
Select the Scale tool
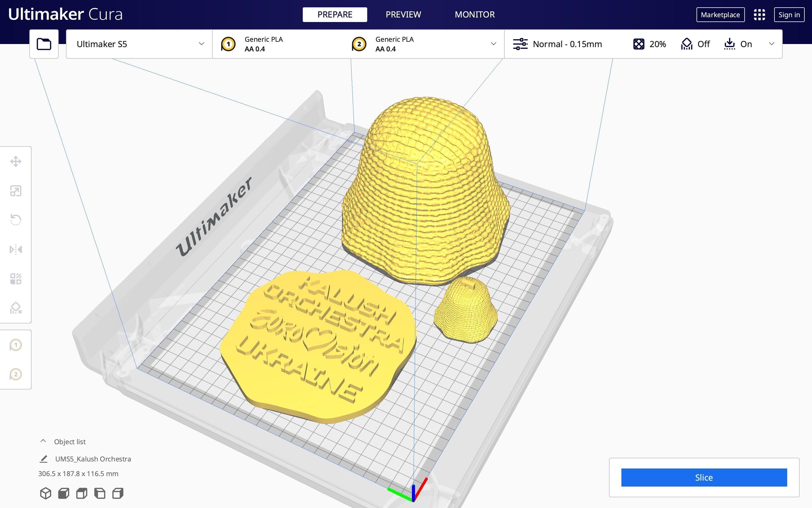(x=16, y=191)
